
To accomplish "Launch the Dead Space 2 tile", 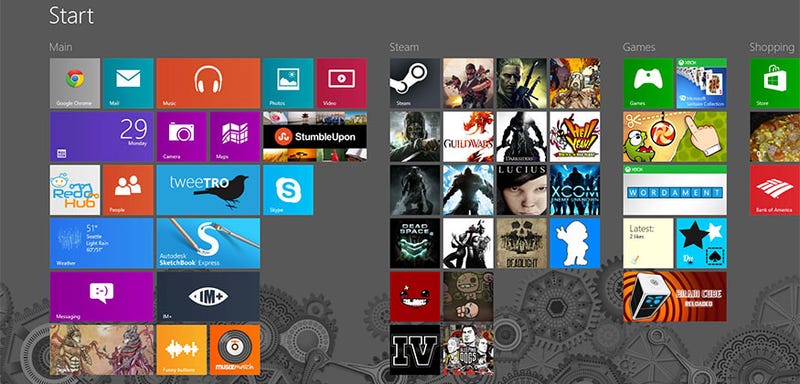I will coord(415,243).
